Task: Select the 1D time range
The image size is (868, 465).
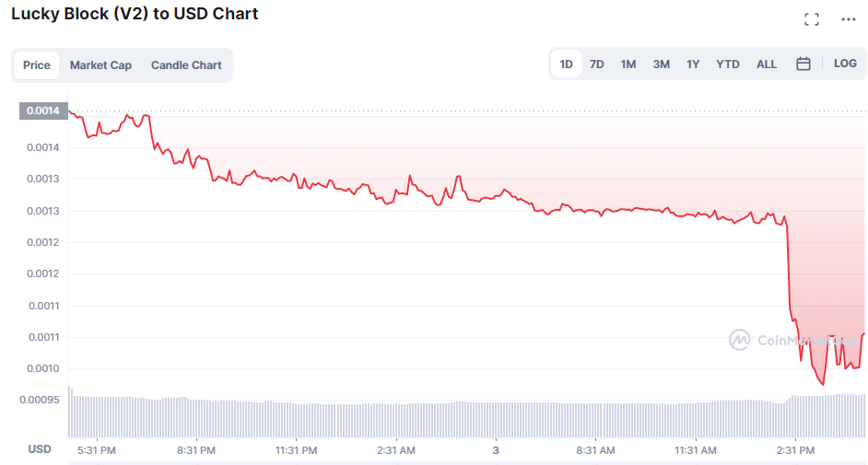Action: click(x=566, y=64)
